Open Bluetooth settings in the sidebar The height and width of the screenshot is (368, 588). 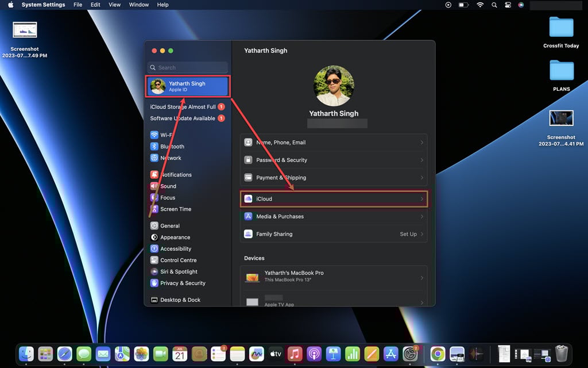coord(167,147)
